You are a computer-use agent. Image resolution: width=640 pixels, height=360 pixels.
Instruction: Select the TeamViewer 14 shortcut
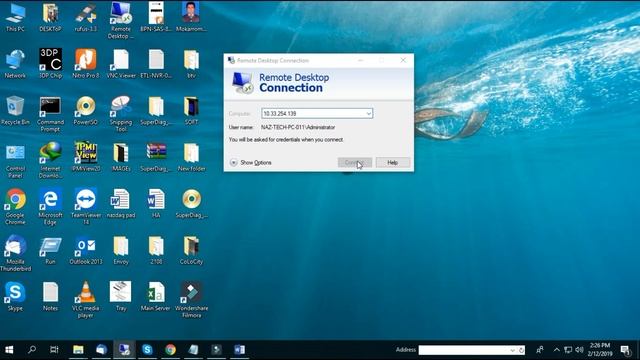pos(86,207)
